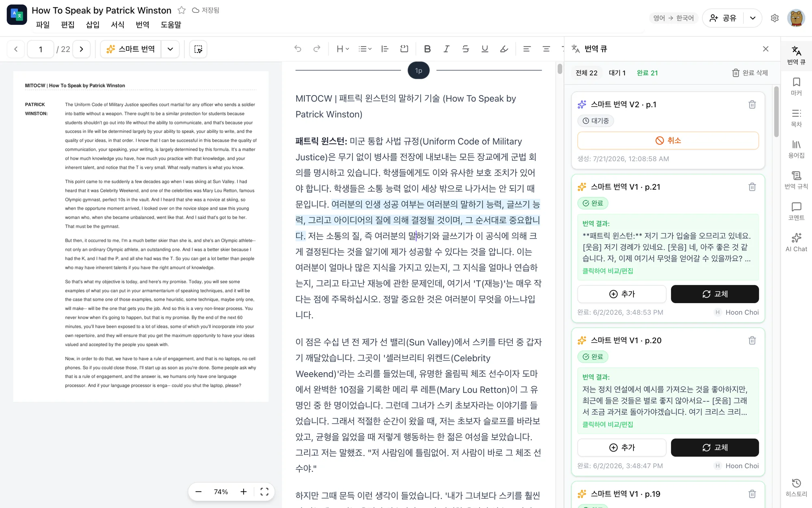Open the settings gear icon

click(x=775, y=18)
